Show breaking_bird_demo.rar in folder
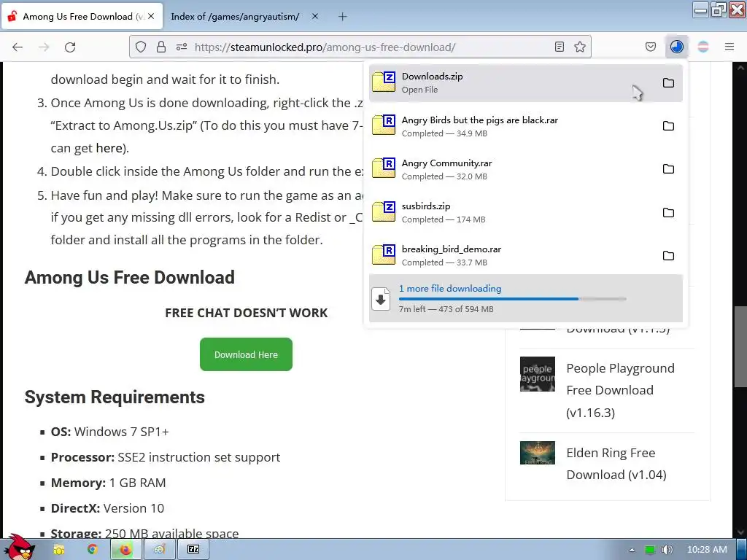The width and height of the screenshot is (747, 560). pos(668,256)
